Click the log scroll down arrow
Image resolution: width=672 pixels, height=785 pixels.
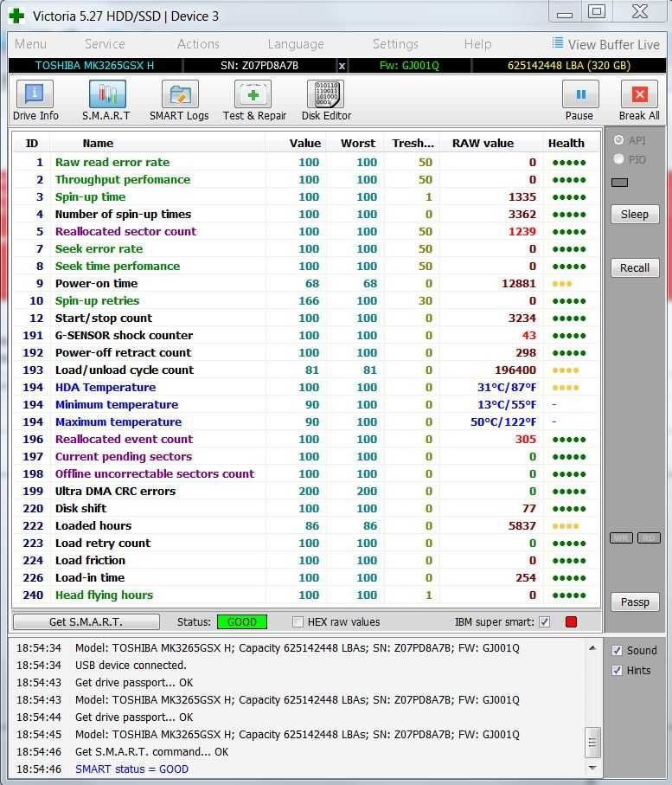coord(592,768)
